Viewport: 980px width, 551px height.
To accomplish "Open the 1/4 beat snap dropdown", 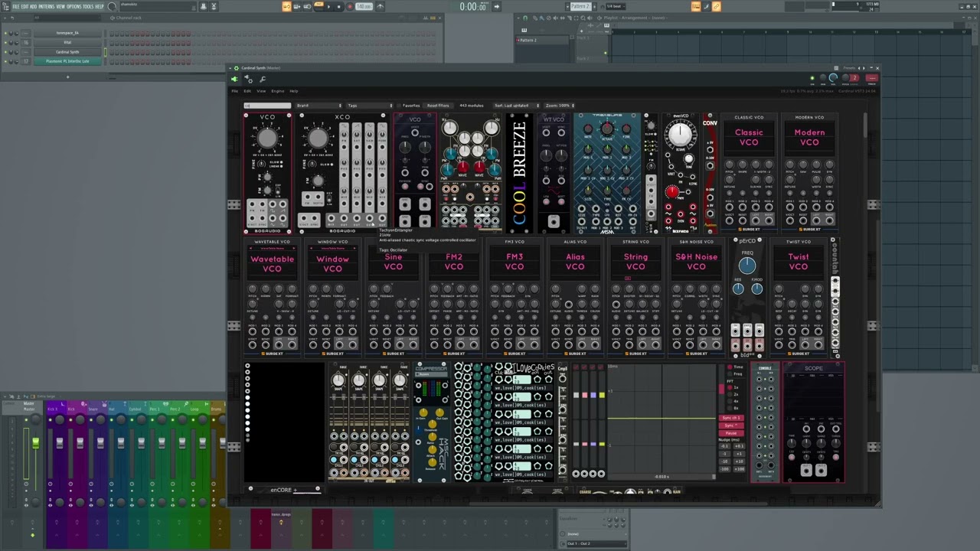I will [x=615, y=6].
